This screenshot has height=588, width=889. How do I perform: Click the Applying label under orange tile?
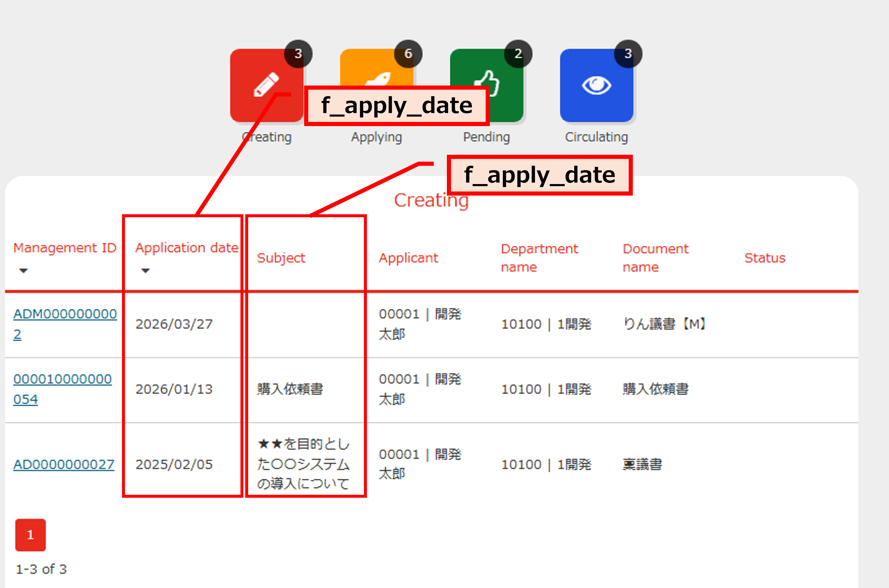(x=376, y=137)
